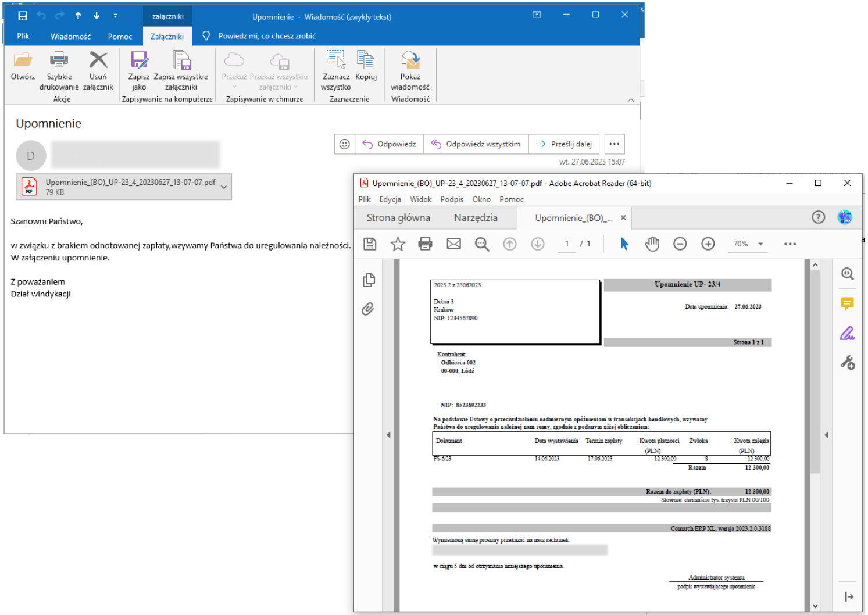Click Odpowiedz wszystkim button
Viewport: 868px width, 615px height.
[x=476, y=144]
